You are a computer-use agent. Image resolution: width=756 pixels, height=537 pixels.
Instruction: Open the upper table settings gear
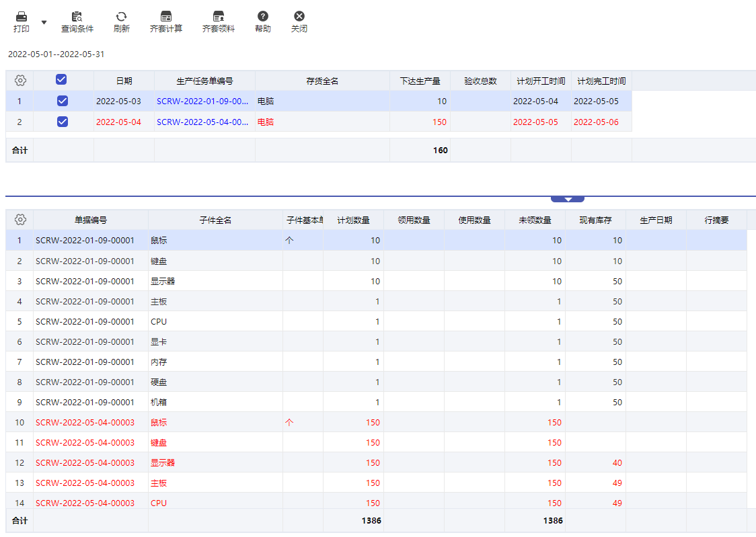(x=20, y=81)
